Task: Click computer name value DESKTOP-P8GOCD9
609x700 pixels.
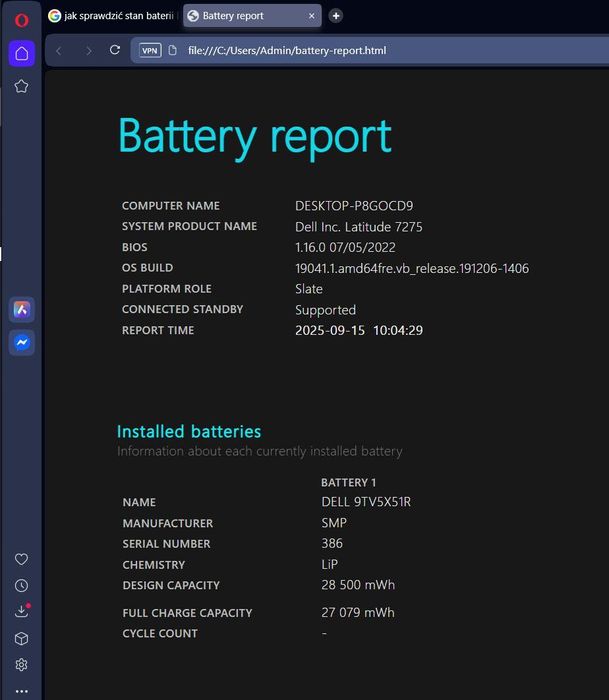Action: coord(354,206)
